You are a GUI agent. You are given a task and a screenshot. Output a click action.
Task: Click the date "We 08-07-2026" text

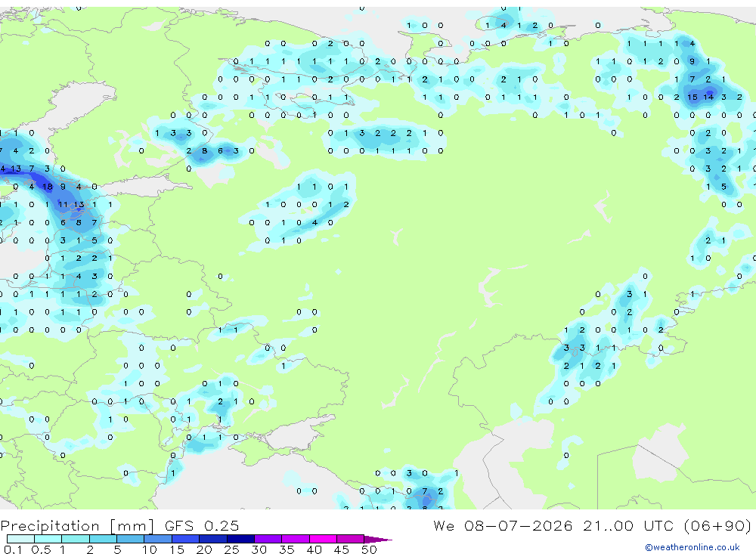pos(503,525)
